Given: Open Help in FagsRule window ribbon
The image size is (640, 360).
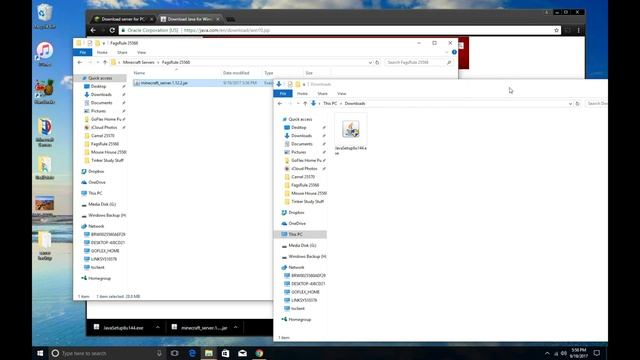Looking at the screenshot, I should pos(454,52).
